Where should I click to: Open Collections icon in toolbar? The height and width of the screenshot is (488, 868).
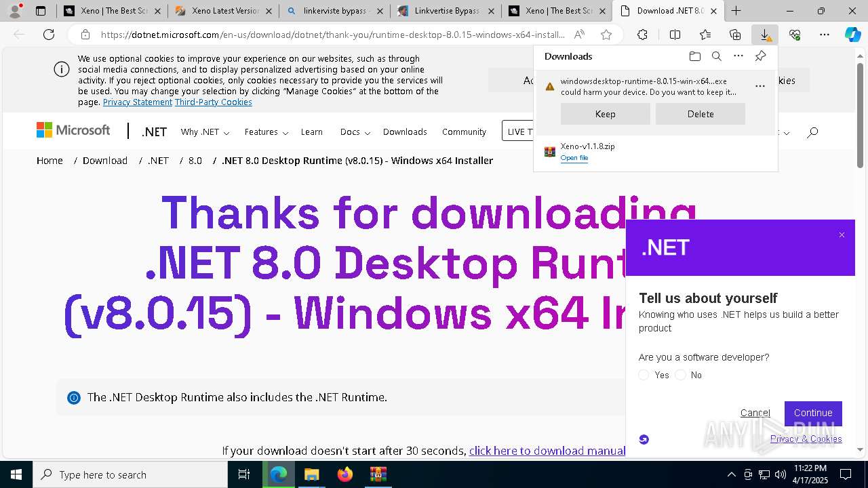pos(735,35)
